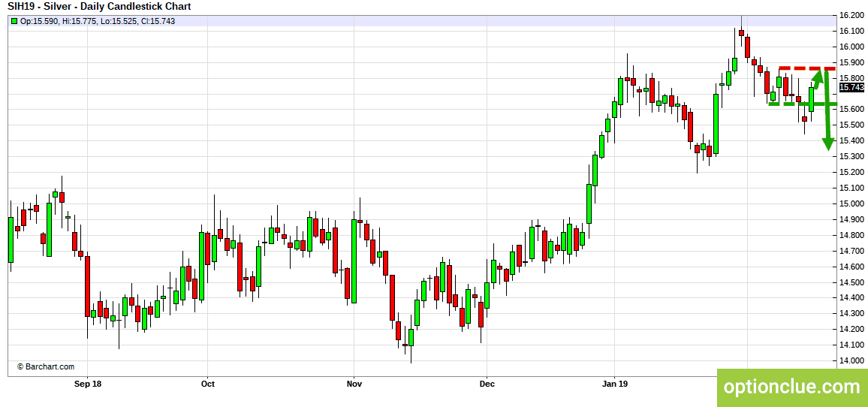Click the 'Sep 18' date axis label
Viewport: 868px width, 407px height.
click(88, 383)
